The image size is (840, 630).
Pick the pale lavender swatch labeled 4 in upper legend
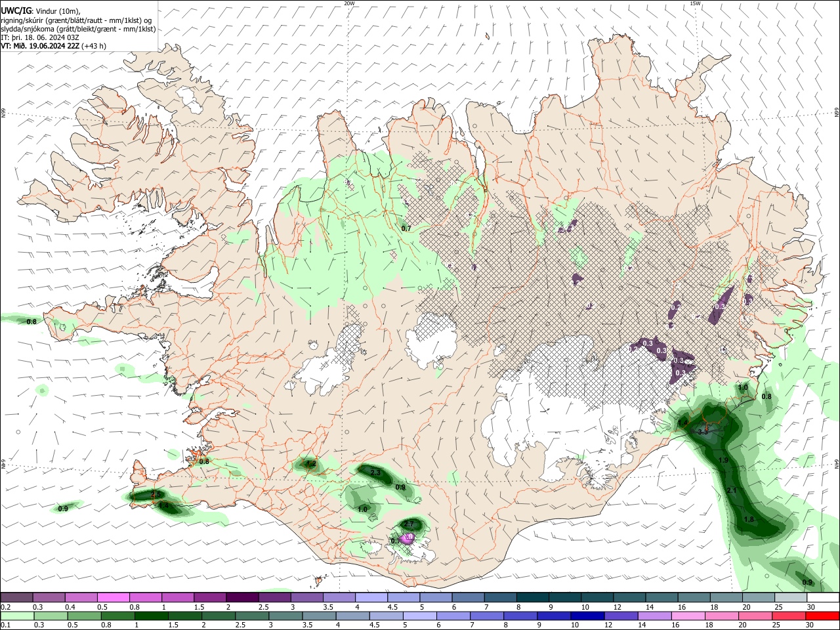point(370,598)
